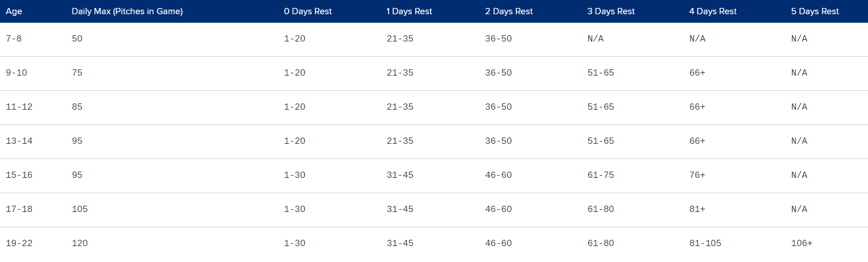Click the 106+ cell under 5 Days Rest
Viewport: 868px width, 262px height.
(x=802, y=243)
